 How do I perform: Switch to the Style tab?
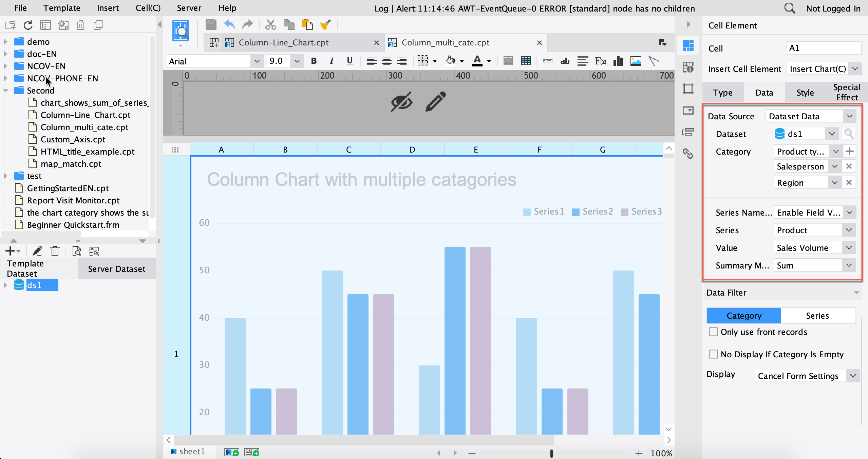[805, 93]
